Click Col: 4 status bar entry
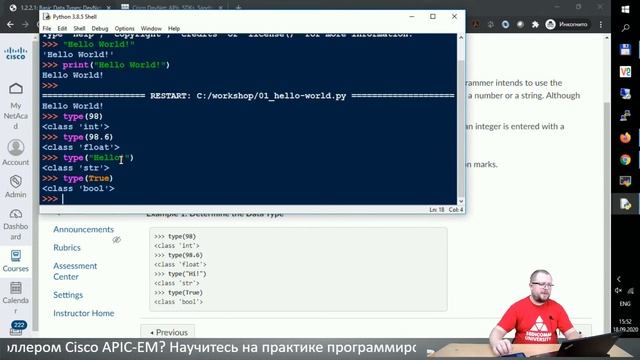The width and height of the screenshot is (640, 360). [456, 209]
